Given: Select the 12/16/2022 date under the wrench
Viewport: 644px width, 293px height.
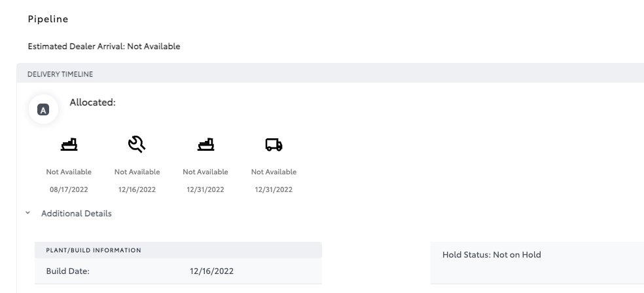Looking at the screenshot, I should click(x=137, y=189).
